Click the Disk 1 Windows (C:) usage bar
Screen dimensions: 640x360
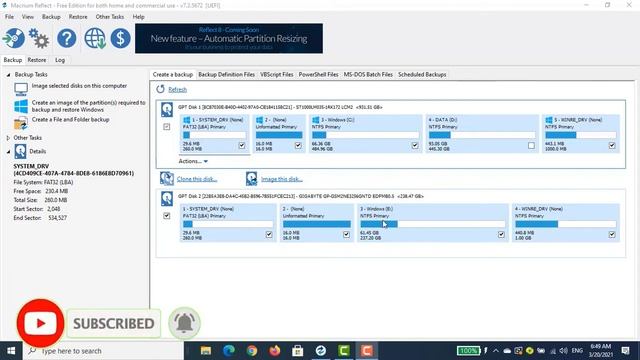(365, 135)
